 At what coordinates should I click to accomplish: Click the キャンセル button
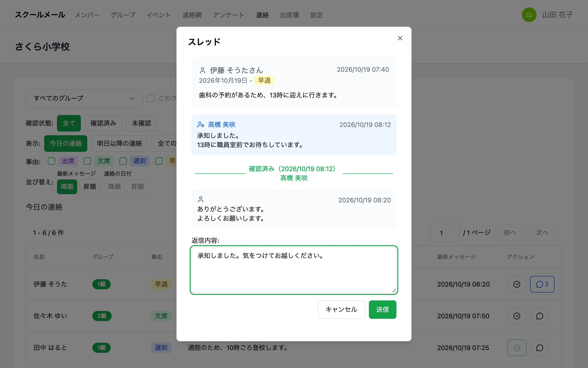click(341, 309)
